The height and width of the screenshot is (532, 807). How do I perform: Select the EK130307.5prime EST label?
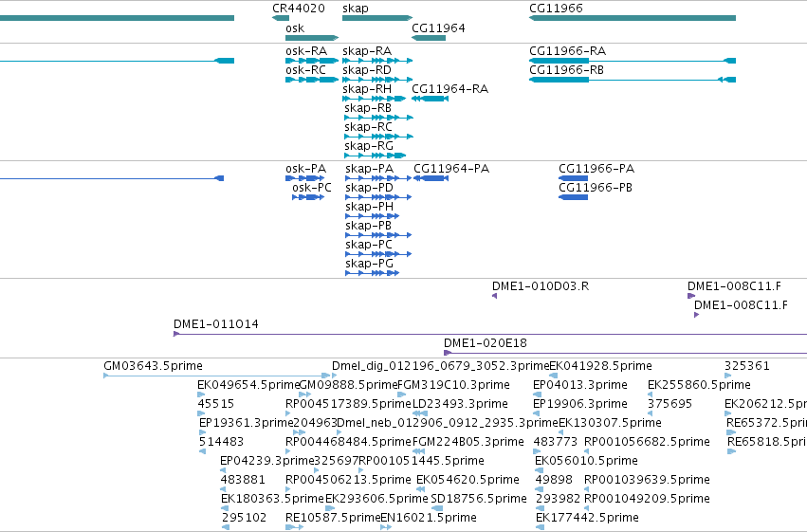click(x=611, y=423)
